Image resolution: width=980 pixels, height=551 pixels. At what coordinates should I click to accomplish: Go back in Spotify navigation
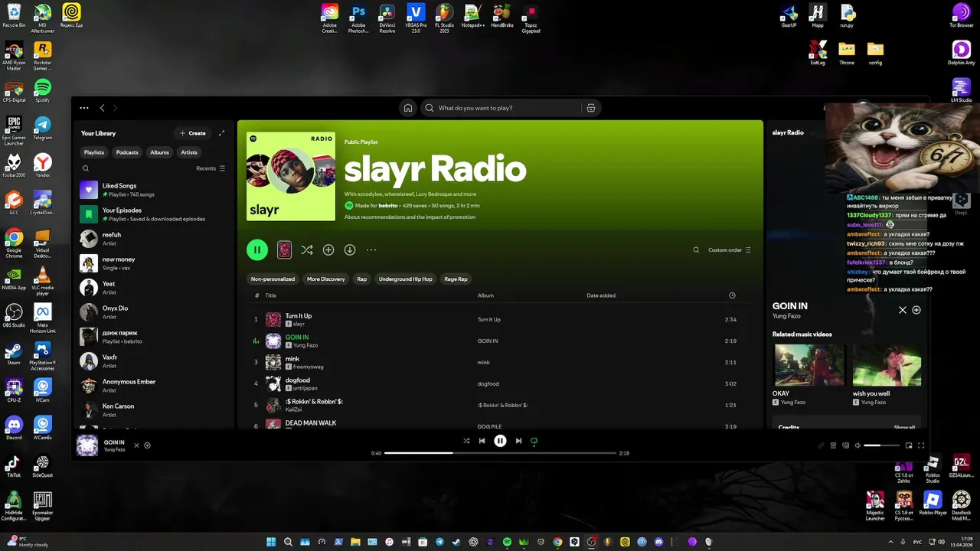coord(103,108)
